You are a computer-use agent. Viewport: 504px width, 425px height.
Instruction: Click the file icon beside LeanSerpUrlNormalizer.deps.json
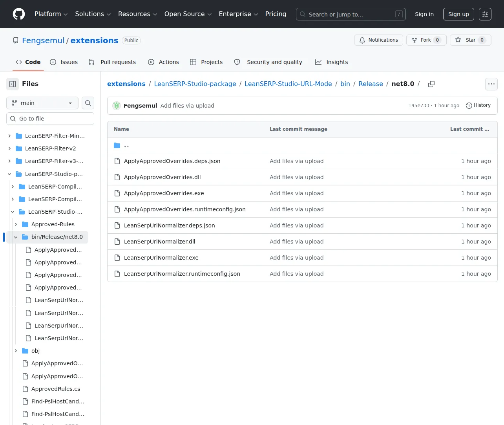[x=117, y=225]
